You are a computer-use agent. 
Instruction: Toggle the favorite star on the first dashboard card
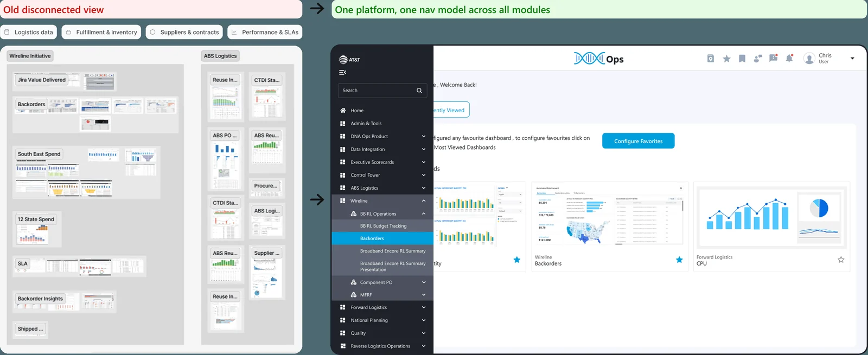click(x=517, y=260)
